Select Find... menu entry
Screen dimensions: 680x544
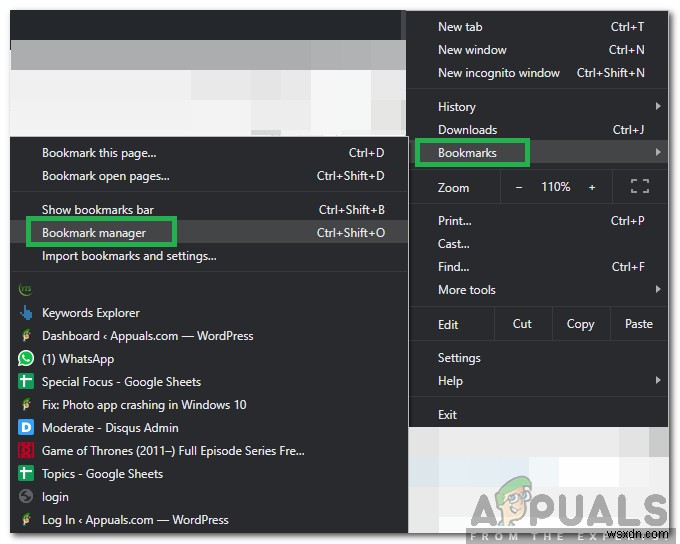(538, 267)
